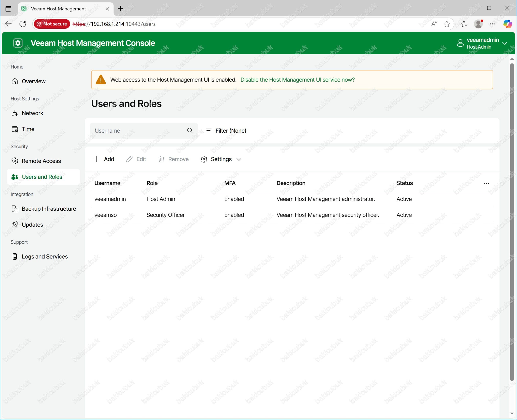The image size is (517, 420).
Task: Select Users and Roles in sidebar
Action: 44,177
